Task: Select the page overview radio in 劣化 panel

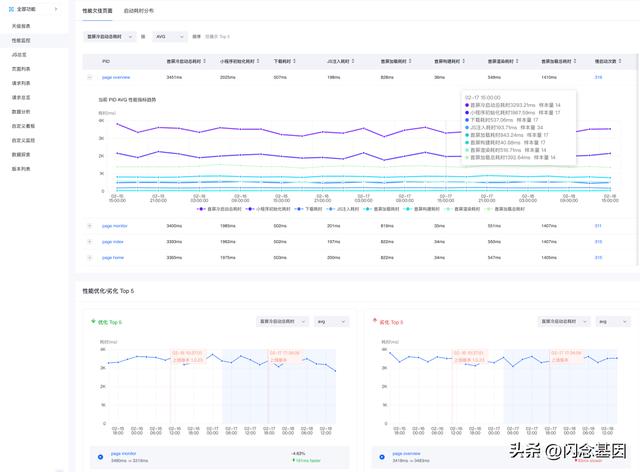Action: tap(382, 457)
